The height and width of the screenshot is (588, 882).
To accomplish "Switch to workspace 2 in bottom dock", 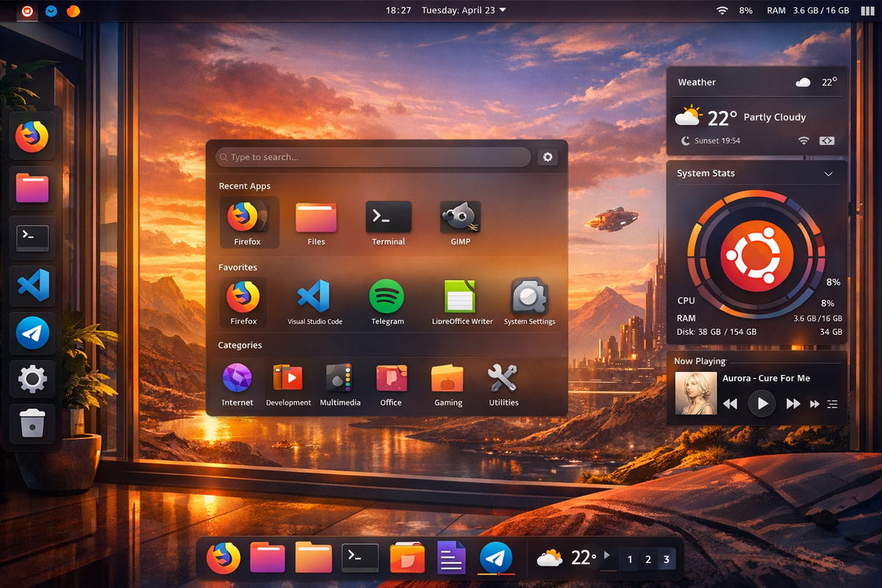I will point(648,560).
